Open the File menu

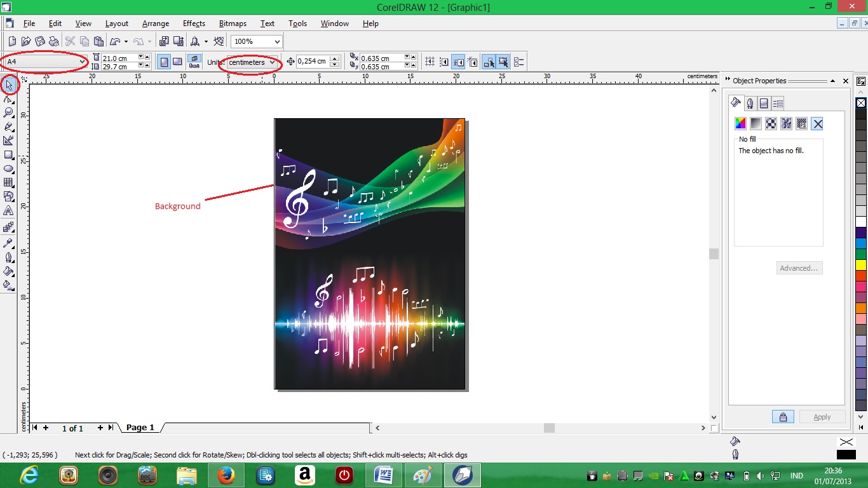coord(29,24)
